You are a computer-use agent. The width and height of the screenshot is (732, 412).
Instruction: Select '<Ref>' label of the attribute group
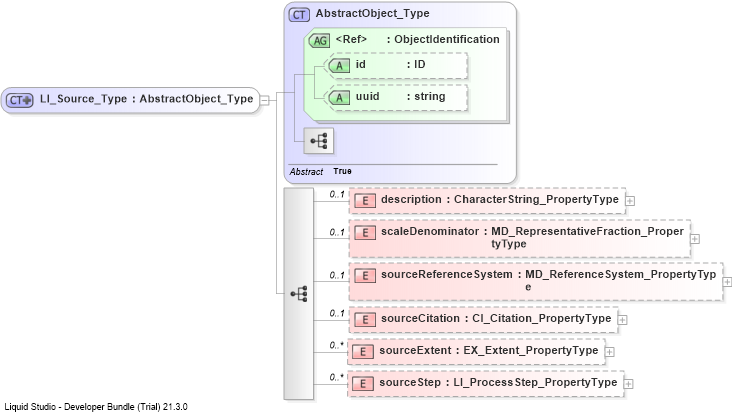coord(351,39)
